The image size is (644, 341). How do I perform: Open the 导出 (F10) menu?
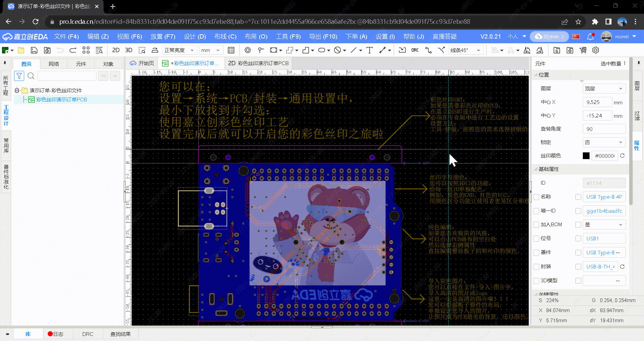coord(323,37)
